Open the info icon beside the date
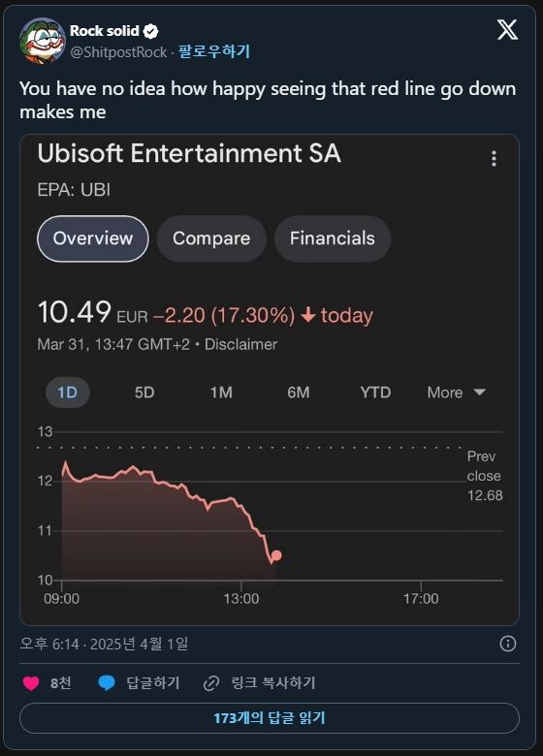 coord(508,644)
